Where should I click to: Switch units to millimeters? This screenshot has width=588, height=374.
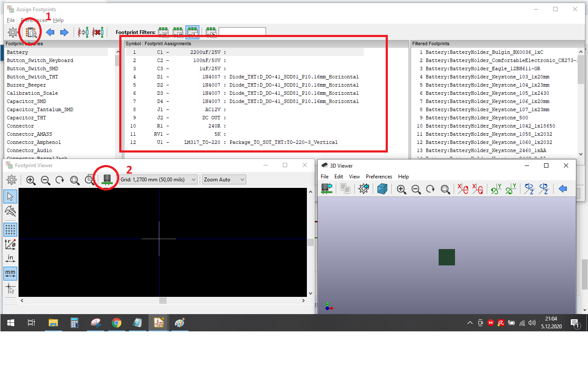[10, 273]
